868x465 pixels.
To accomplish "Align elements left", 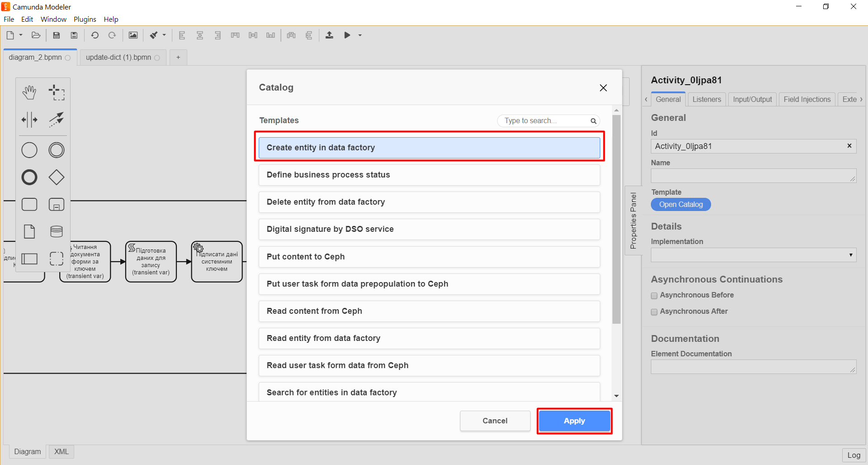I will pyautogui.click(x=182, y=35).
